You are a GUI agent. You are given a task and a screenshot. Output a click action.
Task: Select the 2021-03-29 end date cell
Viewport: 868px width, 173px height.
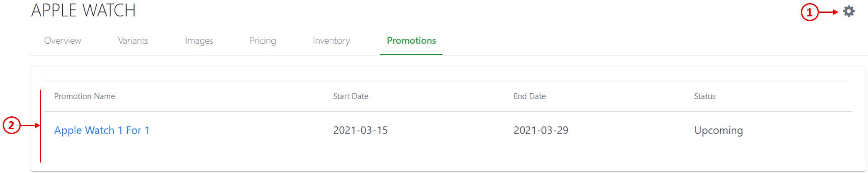coord(541,130)
